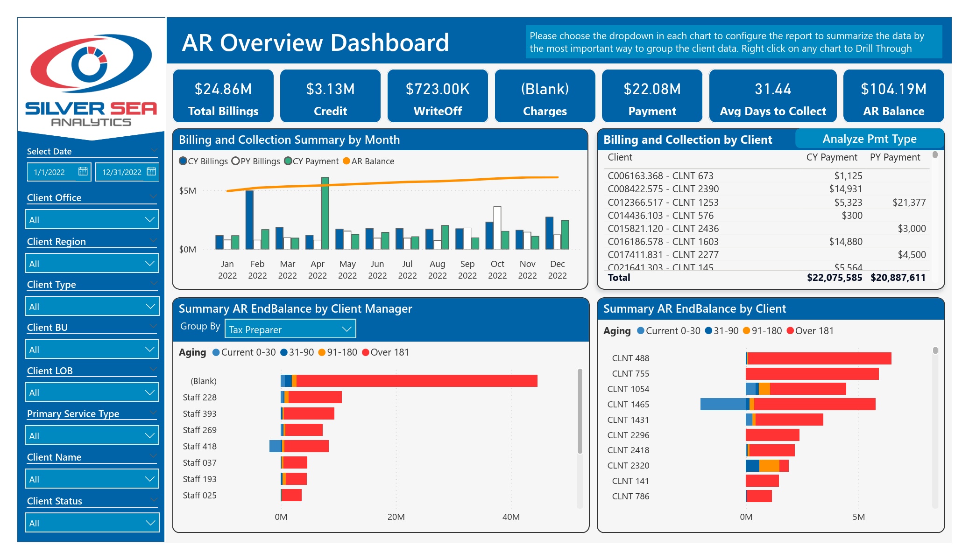969x560 pixels.
Task: Expand the Client Status All dropdown
Action: tap(92, 523)
